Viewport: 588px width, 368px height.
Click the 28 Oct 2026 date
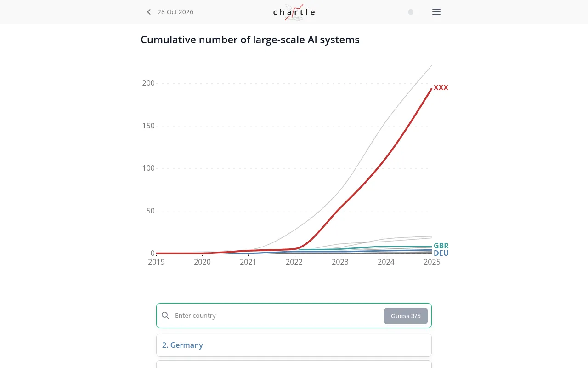click(175, 12)
